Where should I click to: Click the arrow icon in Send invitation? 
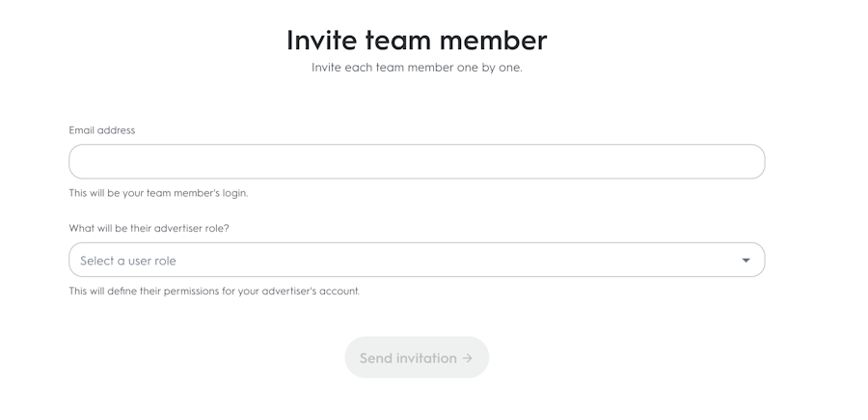tap(468, 358)
